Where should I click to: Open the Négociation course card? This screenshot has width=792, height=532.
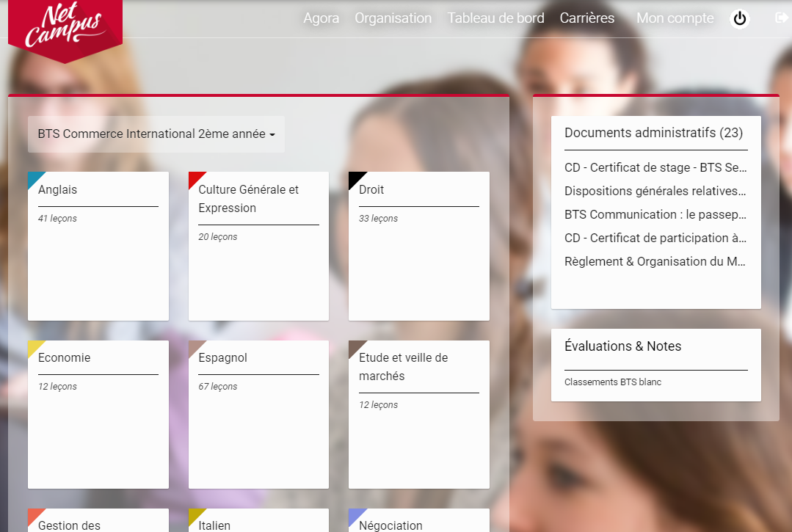[418, 520]
